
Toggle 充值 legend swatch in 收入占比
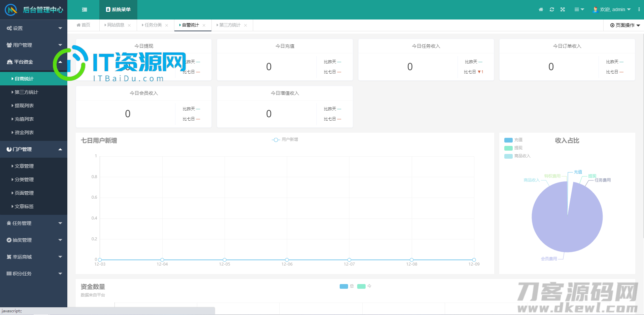click(508, 140)
